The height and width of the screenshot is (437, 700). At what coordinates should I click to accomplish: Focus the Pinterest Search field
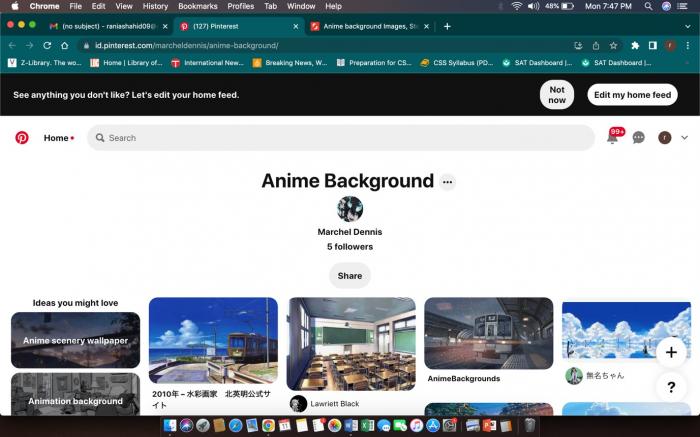click(x=341, y=137)
